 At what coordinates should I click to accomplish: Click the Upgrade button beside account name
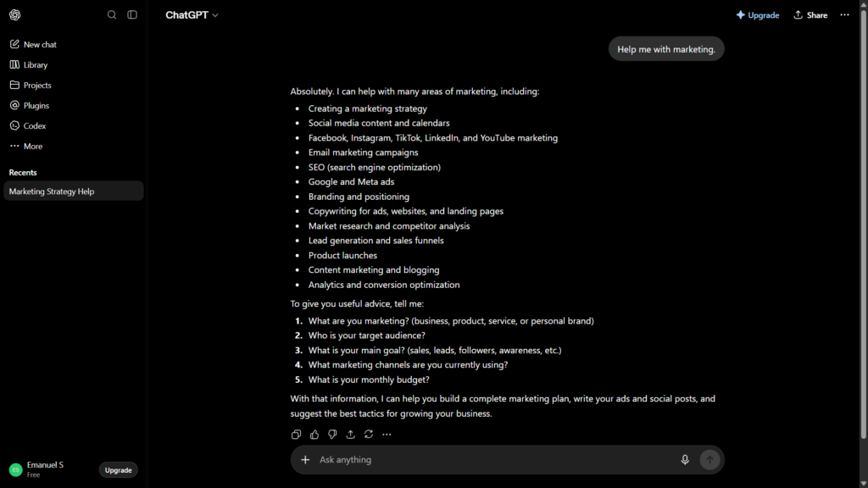(x=119, y=469)
